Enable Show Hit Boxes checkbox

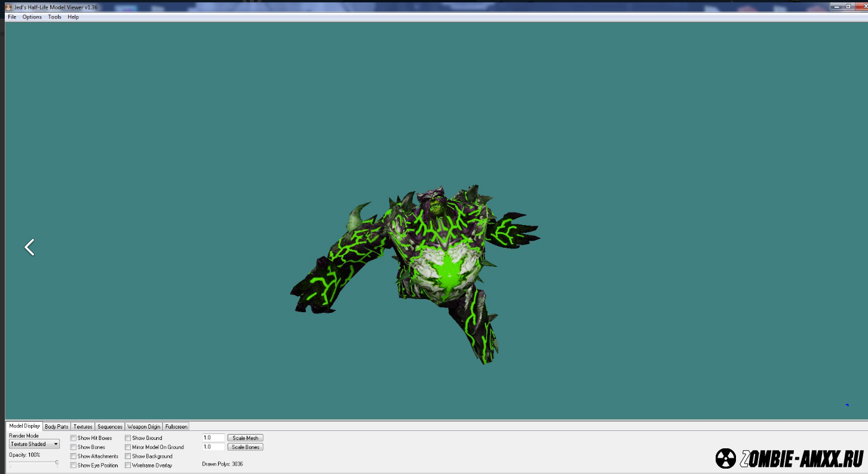[73, 438]
